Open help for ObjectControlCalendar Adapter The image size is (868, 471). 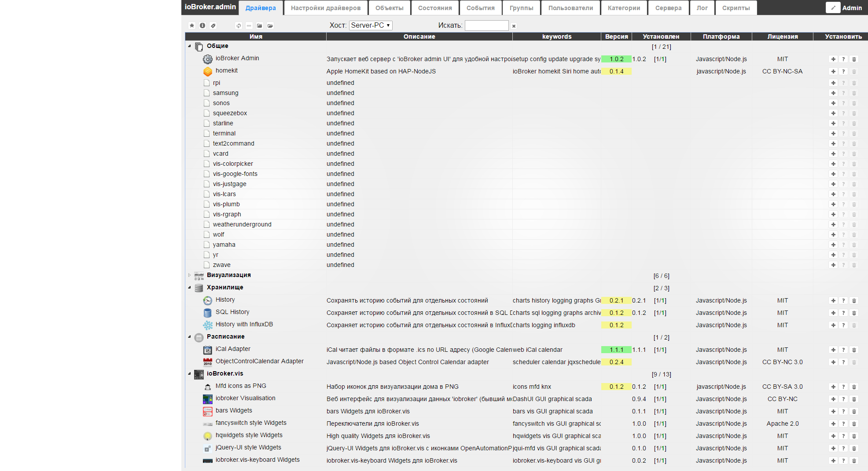coord(843,362)
